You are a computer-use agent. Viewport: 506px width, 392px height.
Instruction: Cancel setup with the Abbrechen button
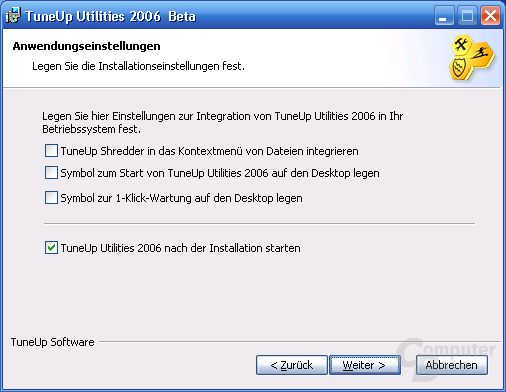[x=452, y=365]
